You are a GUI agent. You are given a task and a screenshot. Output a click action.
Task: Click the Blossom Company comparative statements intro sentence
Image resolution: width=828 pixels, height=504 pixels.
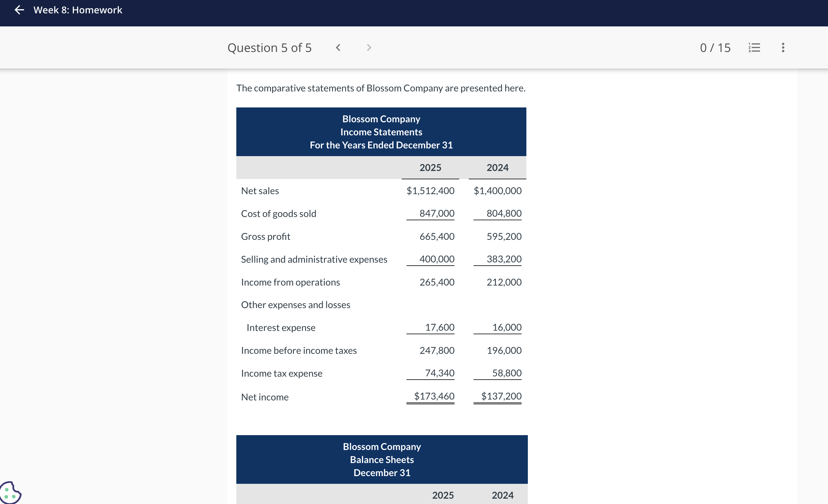click(381, 88)
